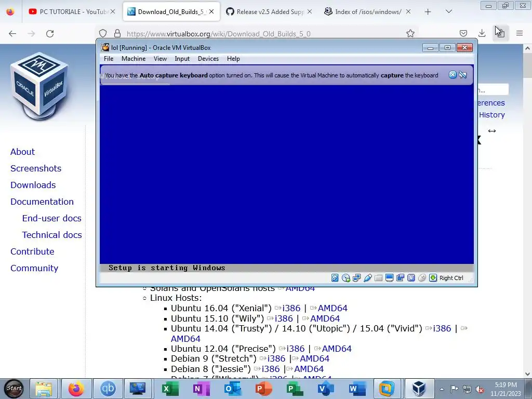
Task: Click the Save to Pocket icon
Action: [463, 33]
